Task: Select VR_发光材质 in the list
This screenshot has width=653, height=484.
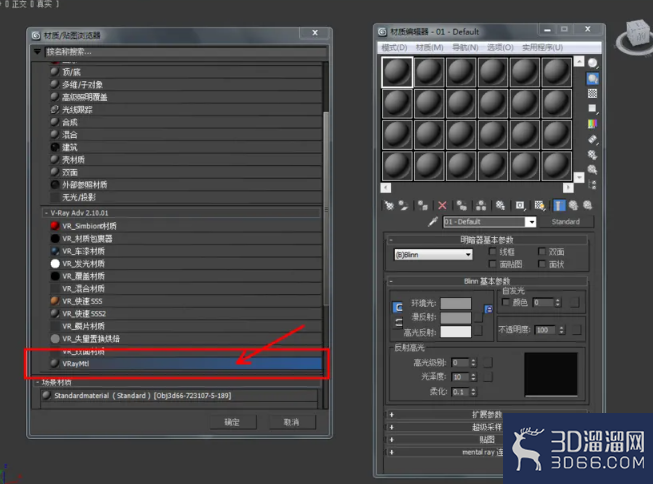Action: pos(185,264)
